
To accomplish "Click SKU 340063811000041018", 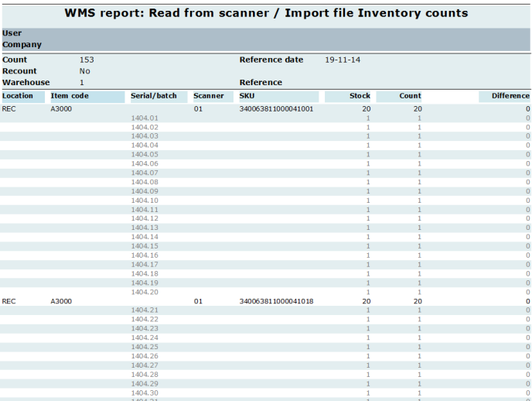I will click(x=276, y=301).
